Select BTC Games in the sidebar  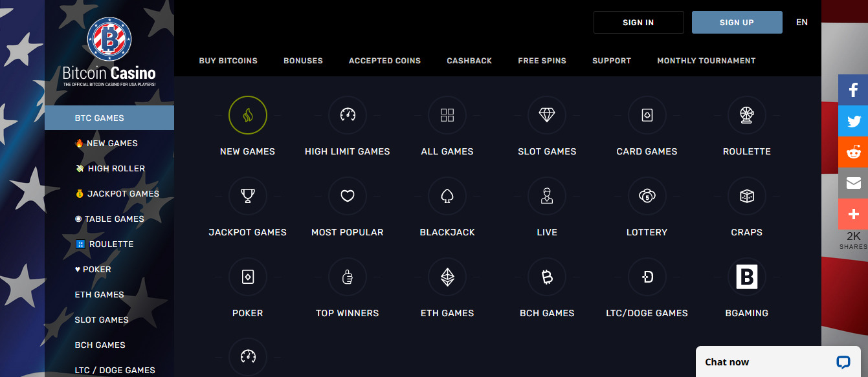[x=109, y=118]
